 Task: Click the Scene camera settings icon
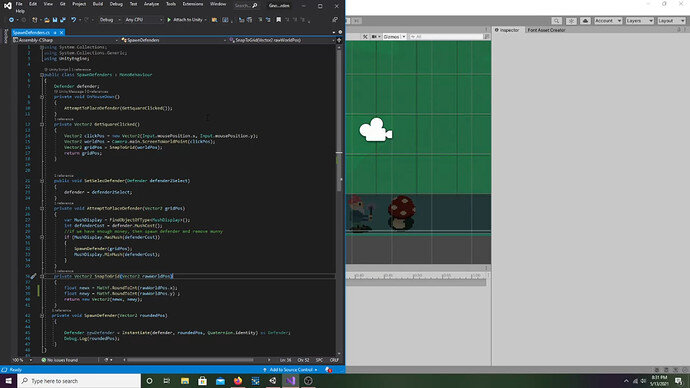375,37
